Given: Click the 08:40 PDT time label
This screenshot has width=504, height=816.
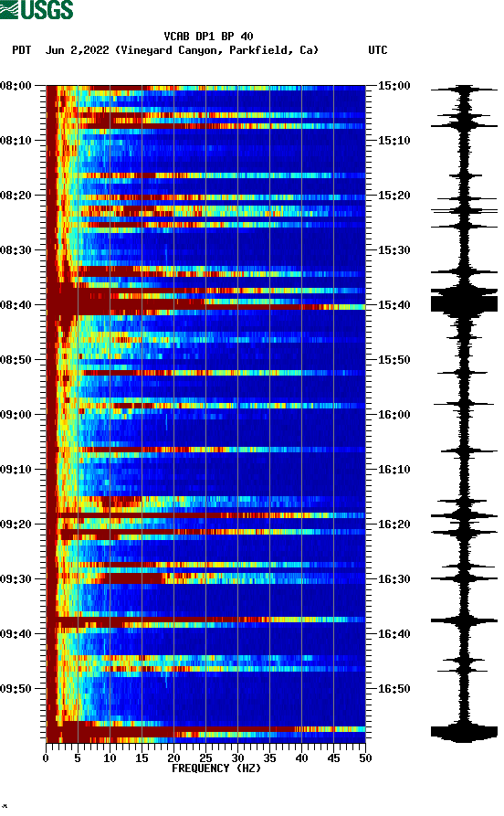Looking at the screenshot, I should (16, 305).
